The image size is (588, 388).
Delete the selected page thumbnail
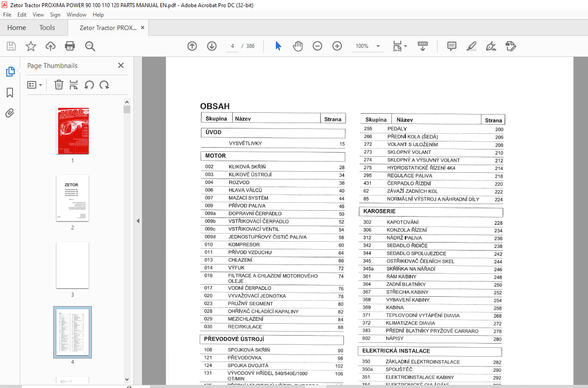point(59,85)
